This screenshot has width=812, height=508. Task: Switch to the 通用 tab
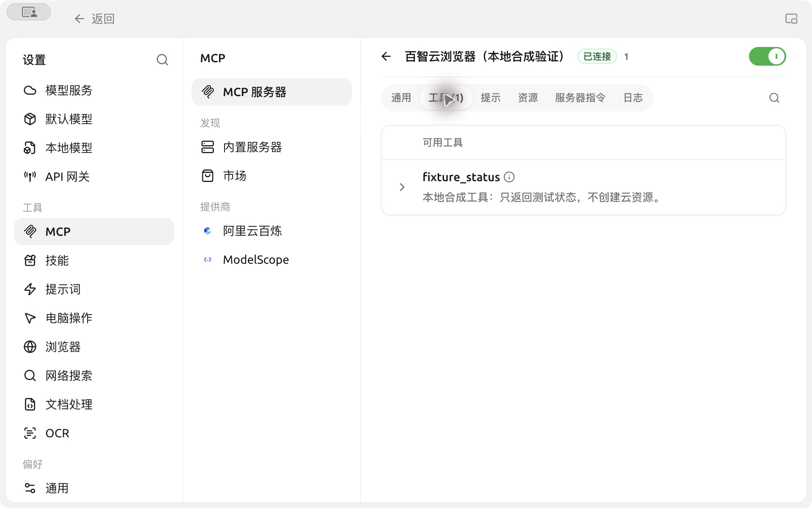pos(401,98)
